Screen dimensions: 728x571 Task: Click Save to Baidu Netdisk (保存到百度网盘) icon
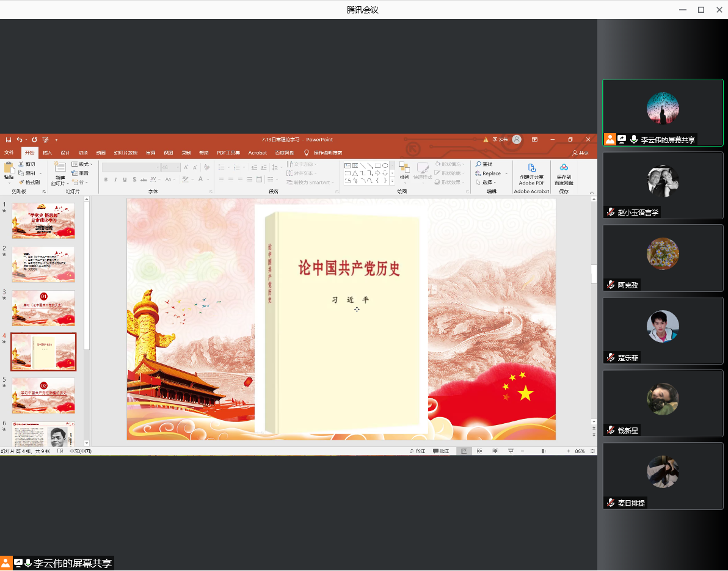coord(564,167)
